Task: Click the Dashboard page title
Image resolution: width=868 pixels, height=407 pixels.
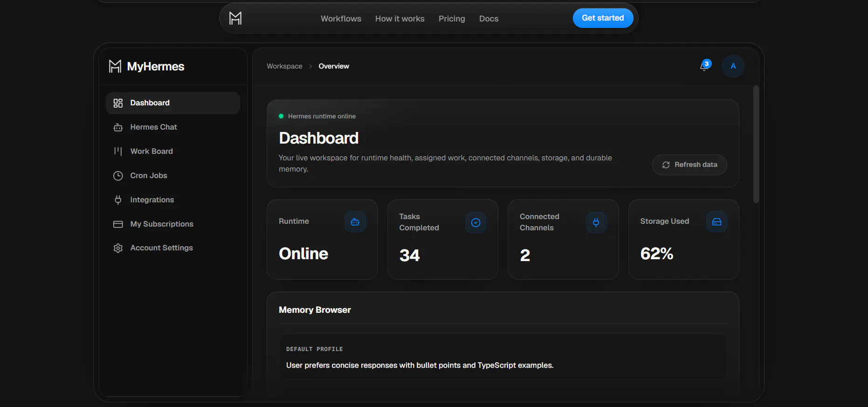Action: (x=318, y=138)
